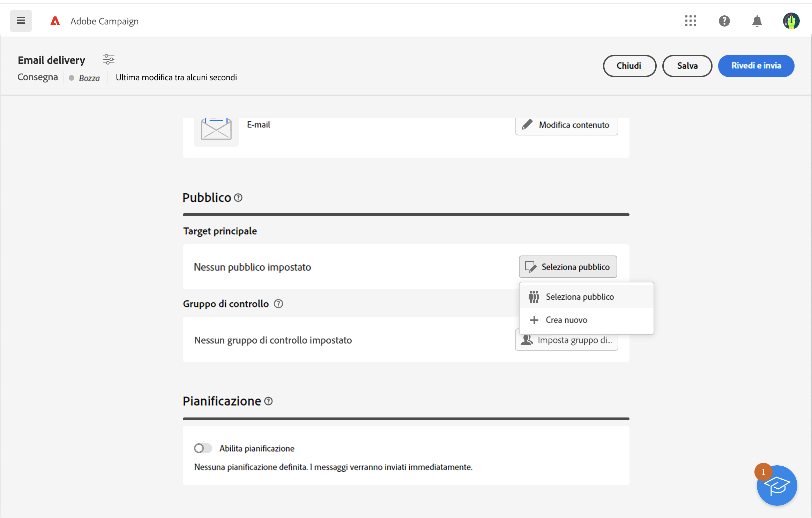
Task: Open the learning graduation cap widget
Action: coord(777,485)
